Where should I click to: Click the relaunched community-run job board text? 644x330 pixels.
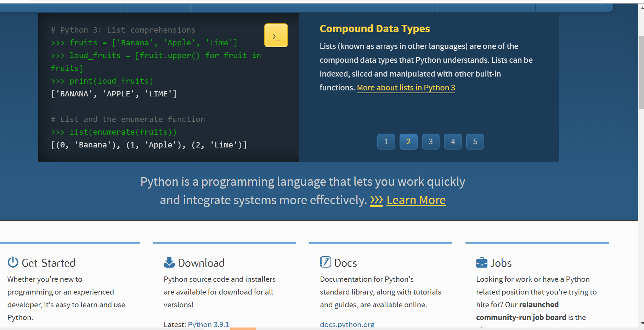pos(521,311)
